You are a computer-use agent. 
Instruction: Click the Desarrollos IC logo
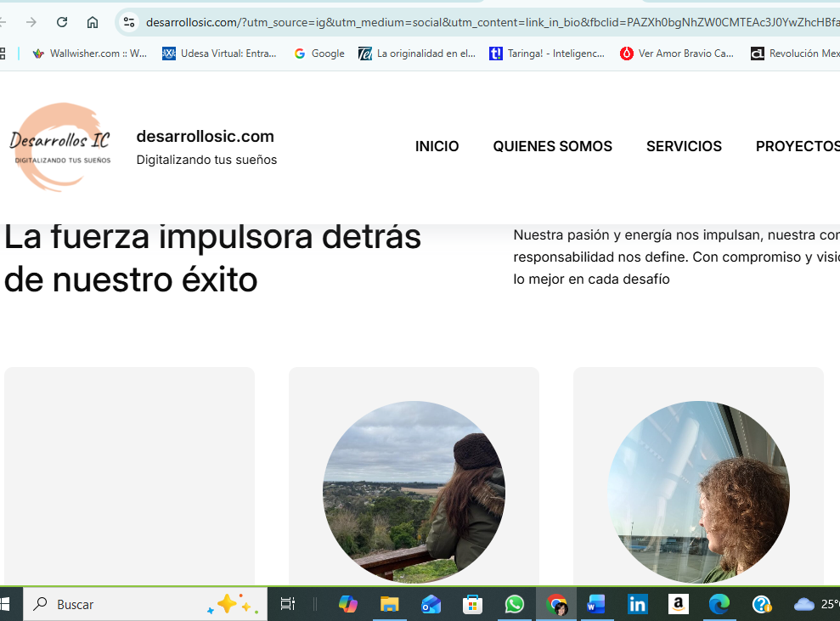[60, 147]
